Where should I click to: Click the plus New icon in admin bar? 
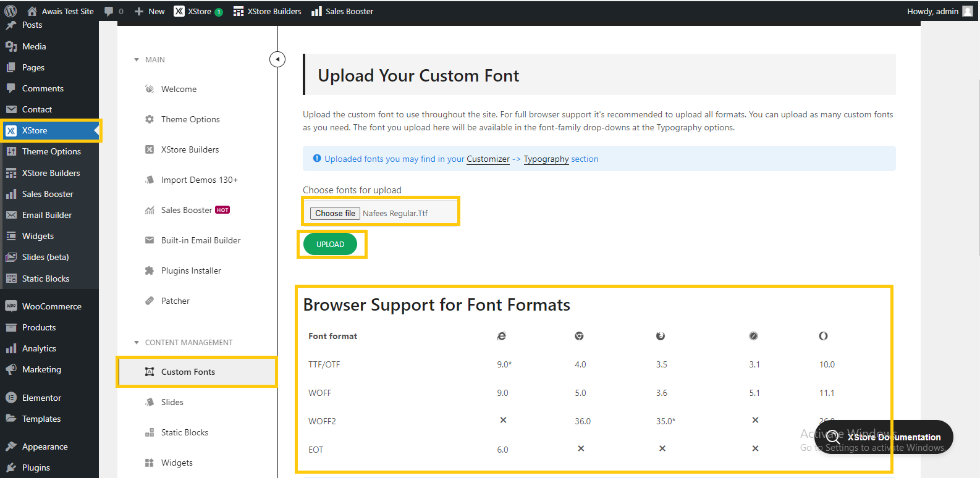click(x=139, y=11)
